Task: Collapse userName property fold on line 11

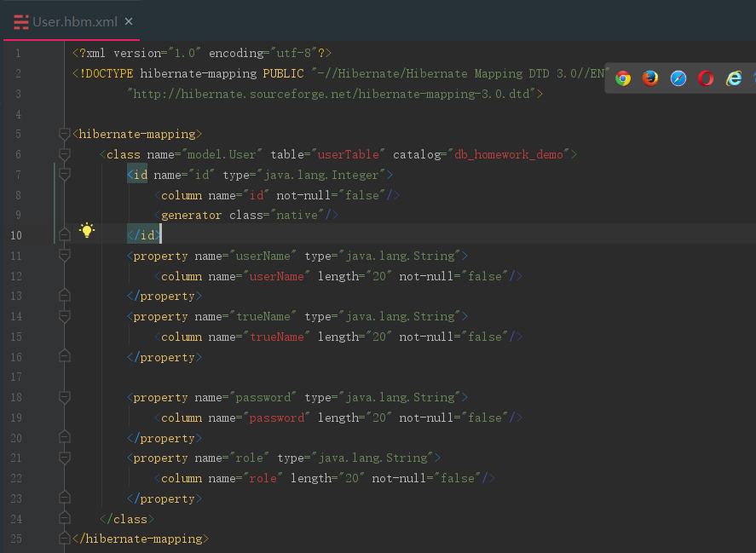Action: pyautogui.click(x=64, y=256)
